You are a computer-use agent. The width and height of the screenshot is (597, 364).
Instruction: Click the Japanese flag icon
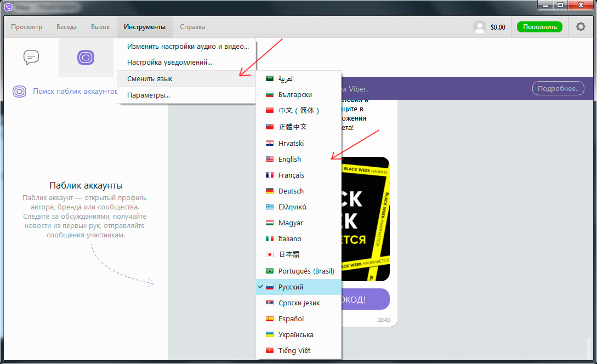[270, 254]
